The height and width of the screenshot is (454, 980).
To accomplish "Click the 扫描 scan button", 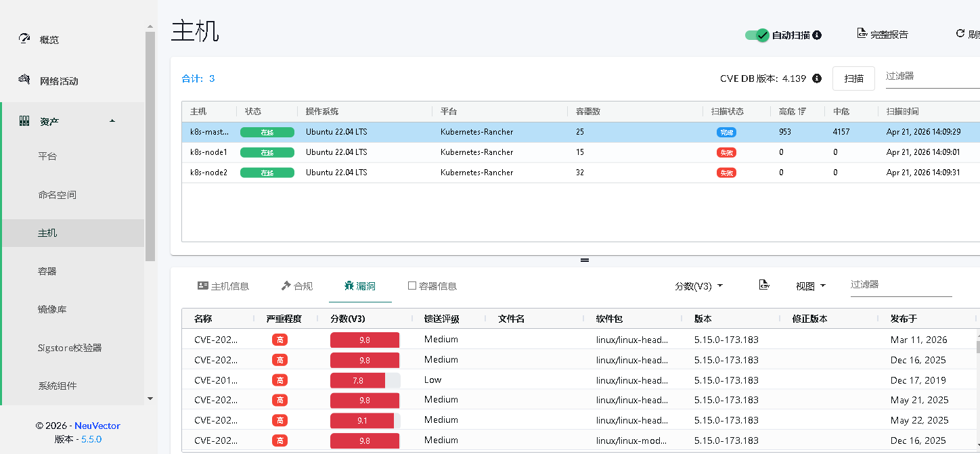I will pos(853,78).
